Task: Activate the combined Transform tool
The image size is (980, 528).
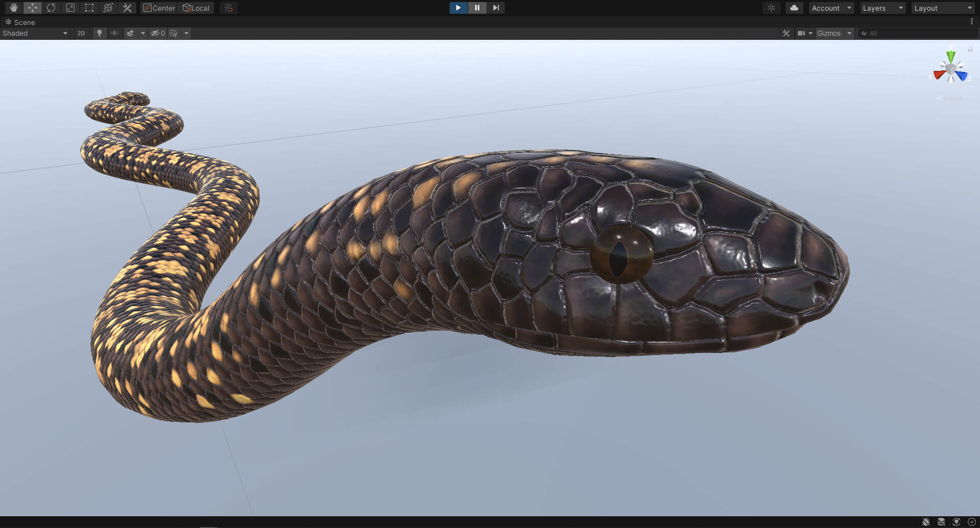Action: 108,8
